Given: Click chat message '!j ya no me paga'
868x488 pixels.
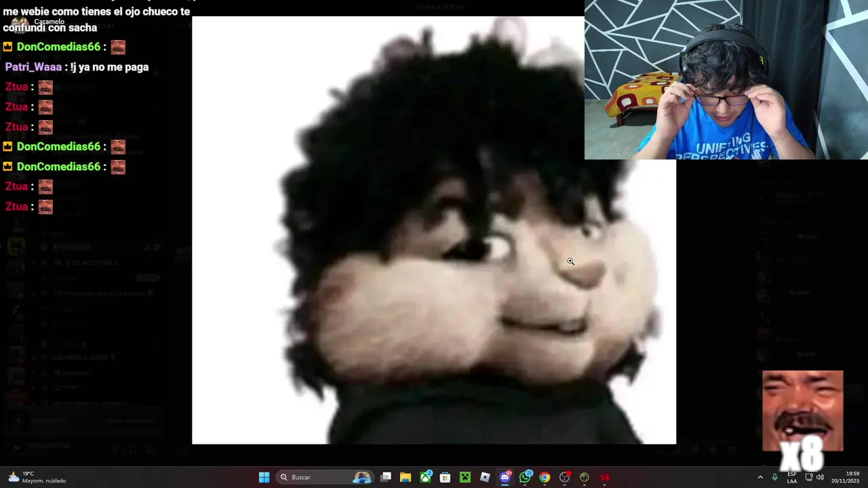Looking at the screenshot, I should pyautogui.click(x=109, y=67).
